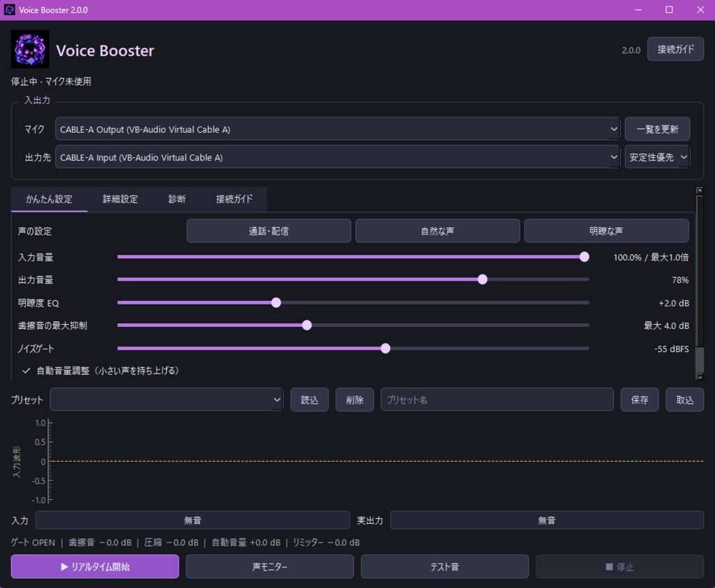Click the Voice Booster logo image
This screenshot has width=715, height=588.
tap(30, 50)
